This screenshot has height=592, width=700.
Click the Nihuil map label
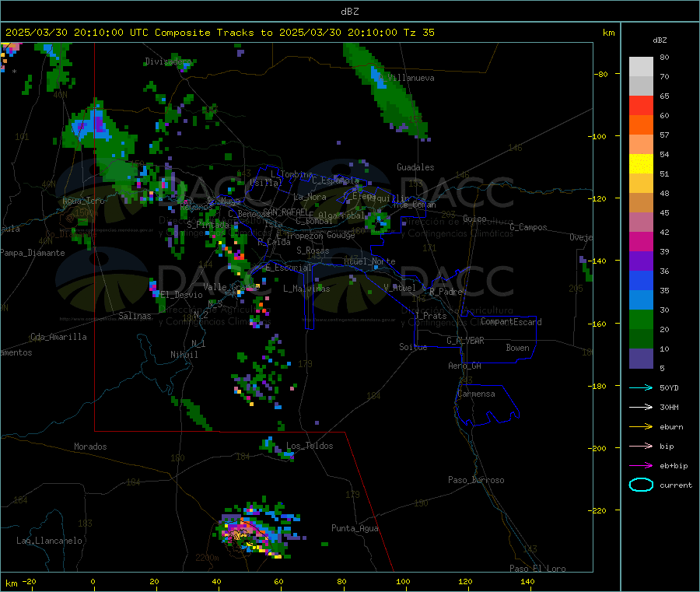click(184, 355)
